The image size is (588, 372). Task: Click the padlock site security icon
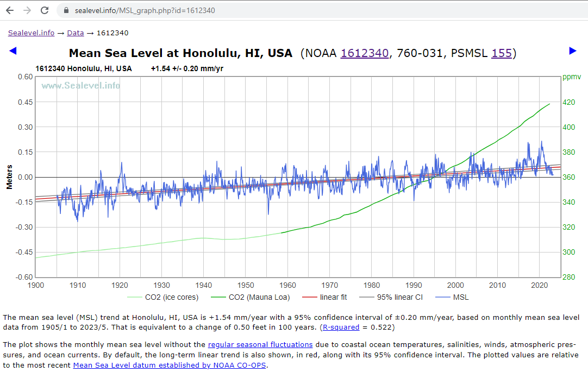pyautogui.click(x=67, y=10)
